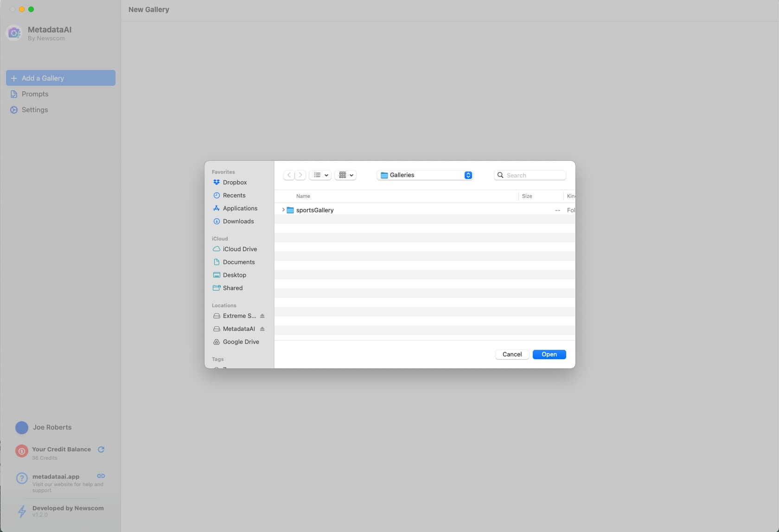
Task: Eject the Extreme S... drive
Action: pos(262,316)
